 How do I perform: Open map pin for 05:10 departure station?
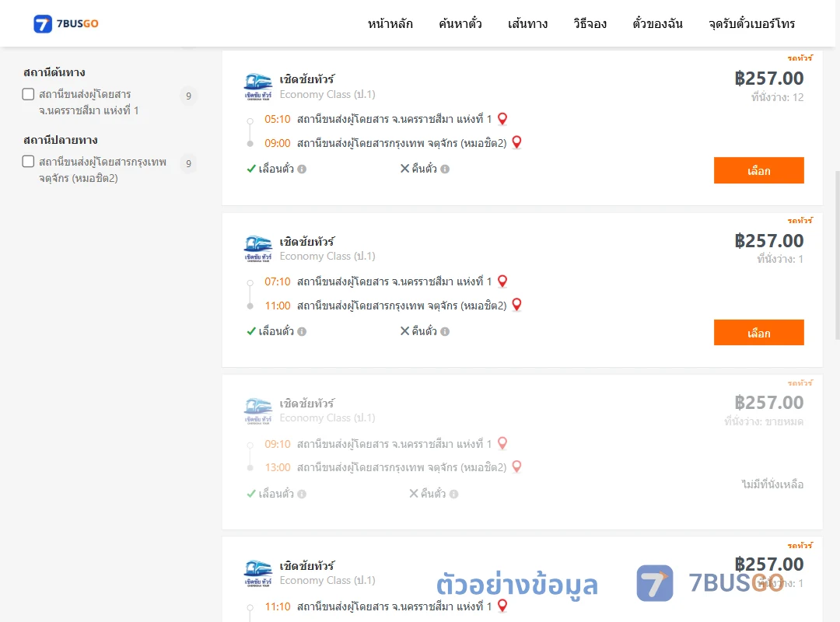[502, 119]
